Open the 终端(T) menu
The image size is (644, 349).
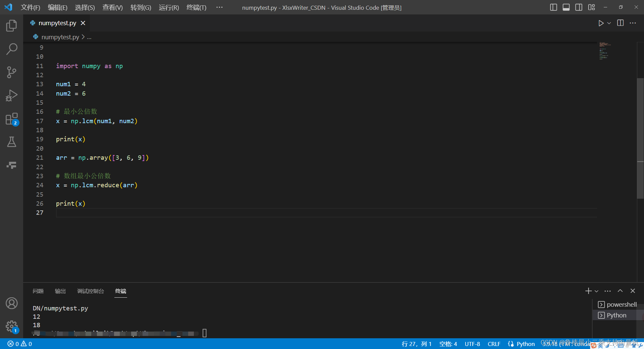tap(197, 7)
